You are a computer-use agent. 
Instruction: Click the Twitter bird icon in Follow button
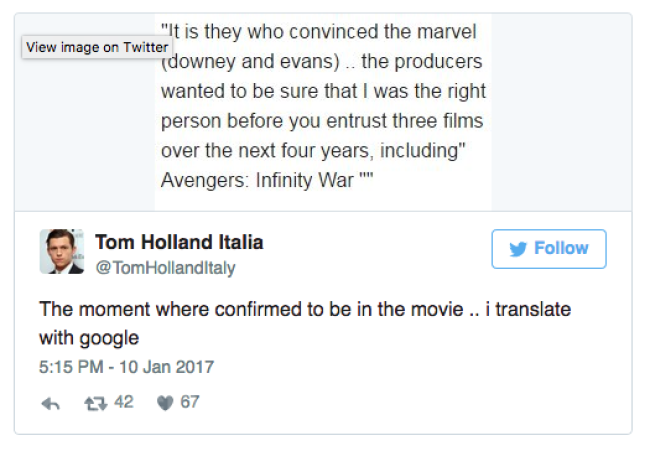point(518,249)
